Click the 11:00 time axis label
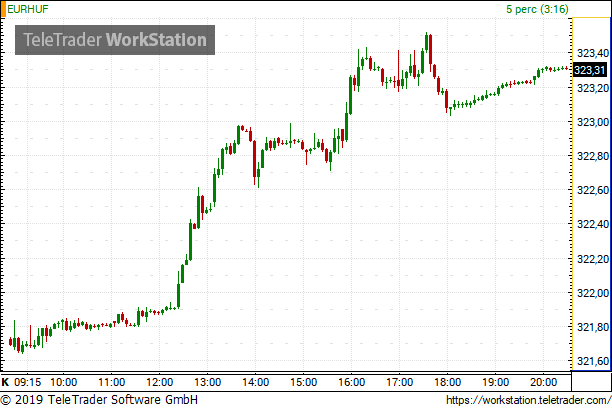The image size is (612, 409). [x=112, y=382]
